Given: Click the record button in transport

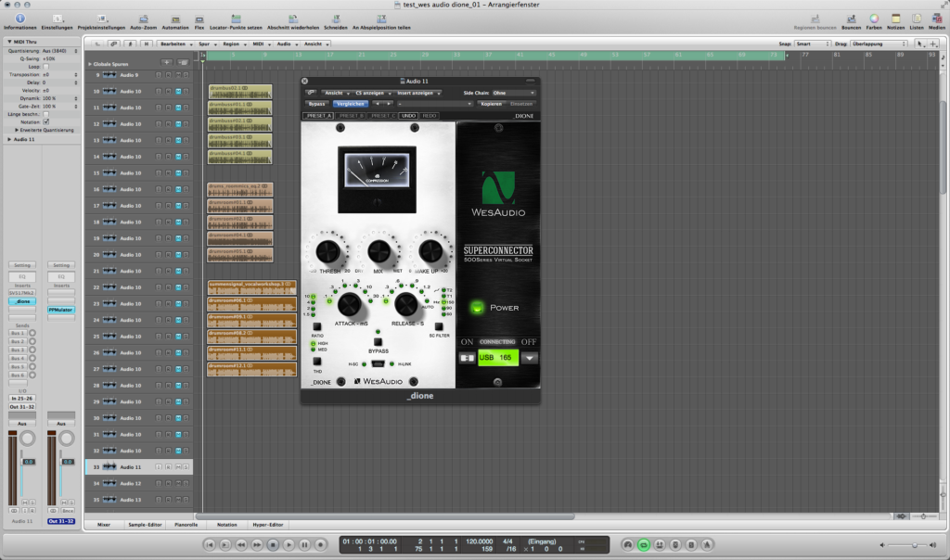Looking at the screenshot, I should tap(320, 545).
